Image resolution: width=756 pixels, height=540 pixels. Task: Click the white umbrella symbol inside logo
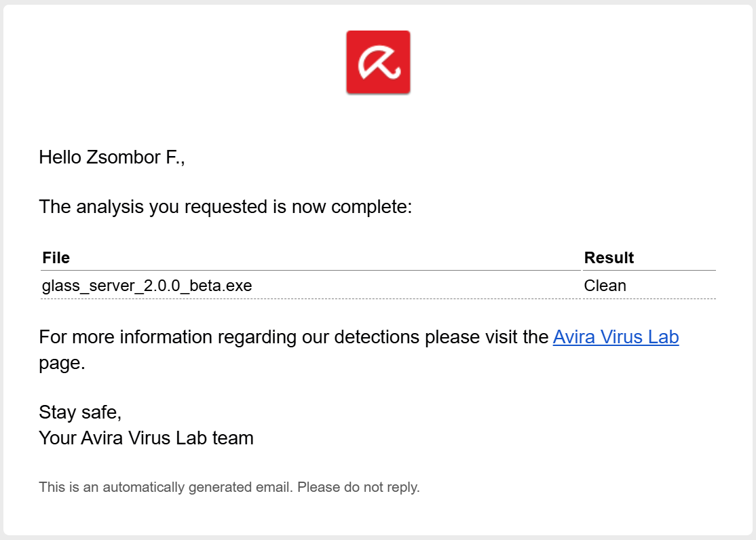coord(379,62)
